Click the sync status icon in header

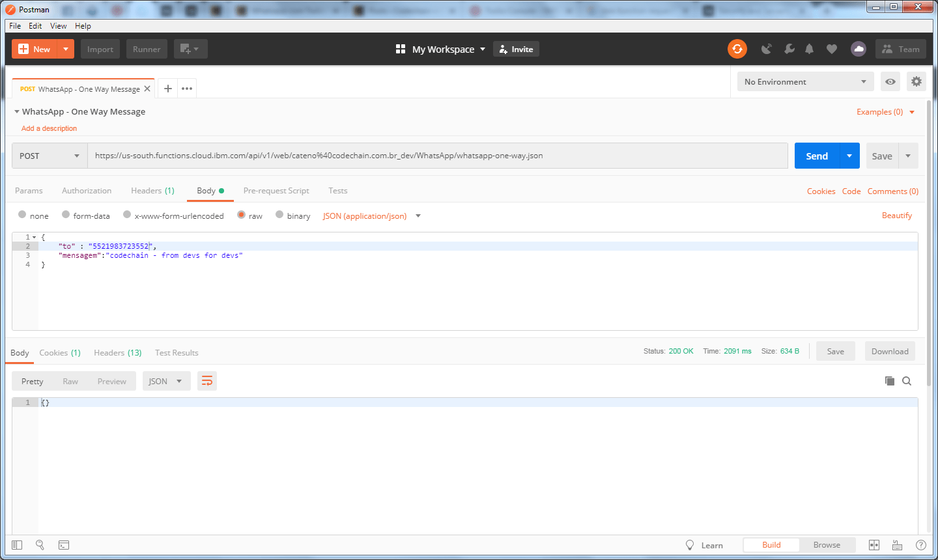(x=737, y=49)
